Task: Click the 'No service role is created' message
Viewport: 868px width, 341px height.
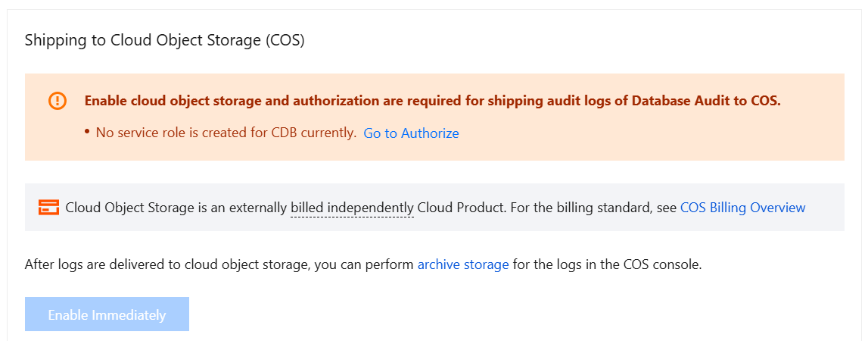Action: click(x=226, y=133)
